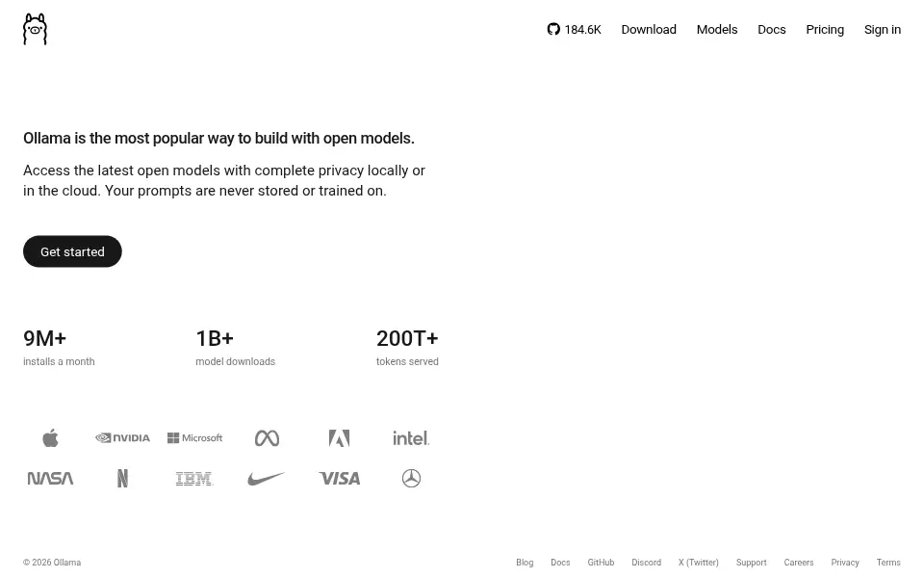Go to Models in top navigation
Viewport: 924px width, 578px height.
(x=717, y=30)
